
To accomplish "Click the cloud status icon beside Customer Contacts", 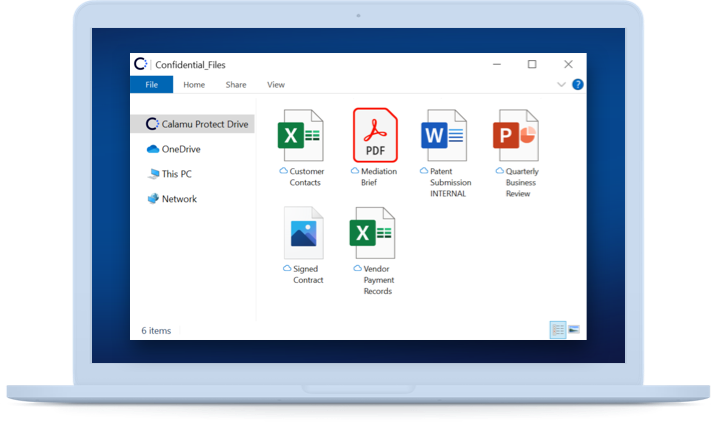I will (283, 171).
